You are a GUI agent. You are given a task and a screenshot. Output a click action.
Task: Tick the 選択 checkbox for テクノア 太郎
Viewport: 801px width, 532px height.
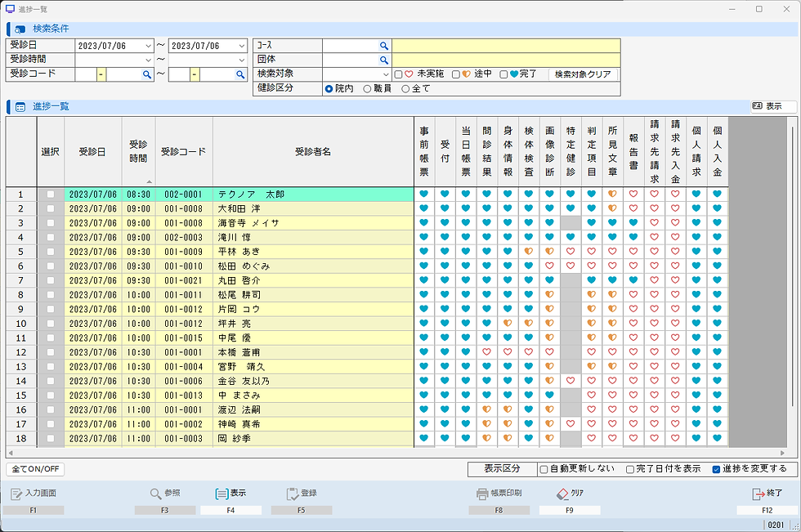point(50,194)
